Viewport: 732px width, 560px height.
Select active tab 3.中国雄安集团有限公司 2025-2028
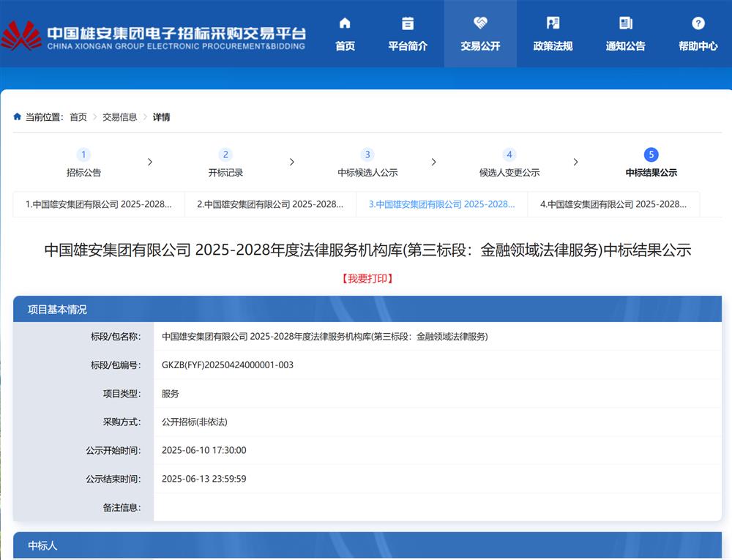tap(441, 204)
